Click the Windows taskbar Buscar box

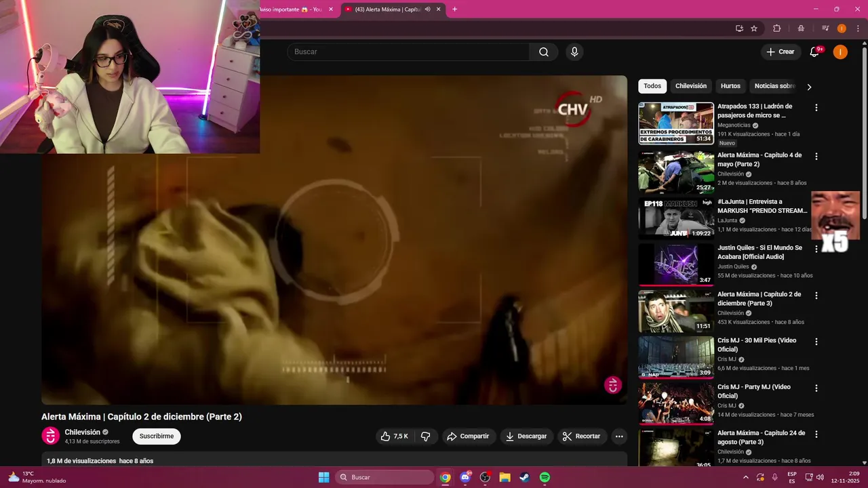coord(384,477)
